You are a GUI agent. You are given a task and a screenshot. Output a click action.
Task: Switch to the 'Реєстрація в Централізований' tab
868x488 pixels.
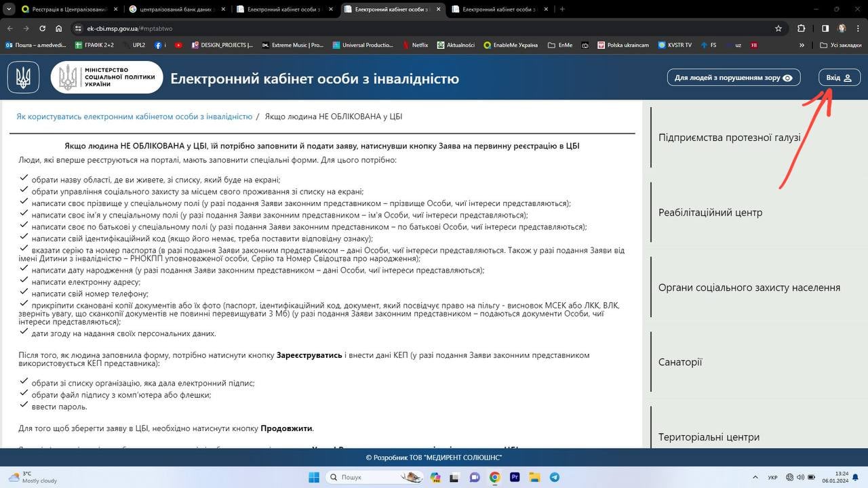pyautogui.click(x=64, y=9)
